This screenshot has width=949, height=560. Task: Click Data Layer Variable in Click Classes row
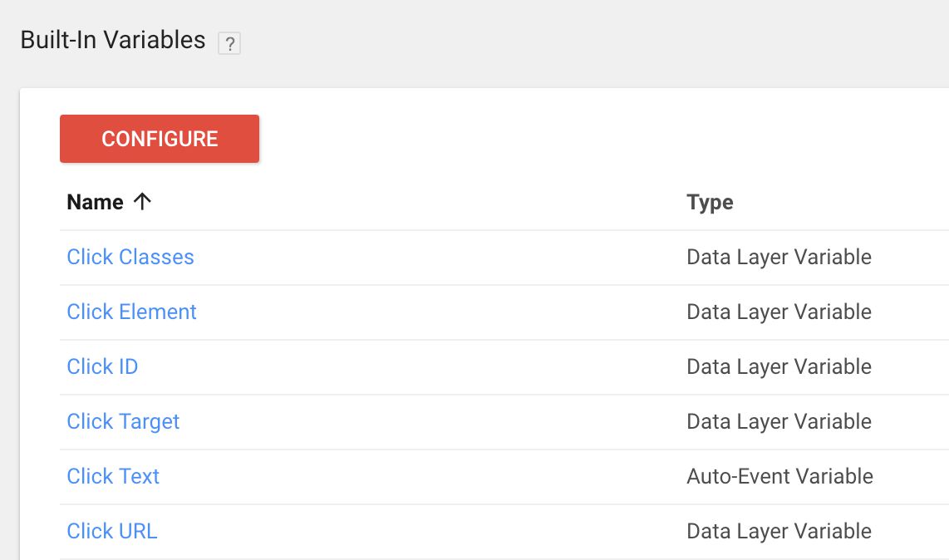(x=779, y=258)
